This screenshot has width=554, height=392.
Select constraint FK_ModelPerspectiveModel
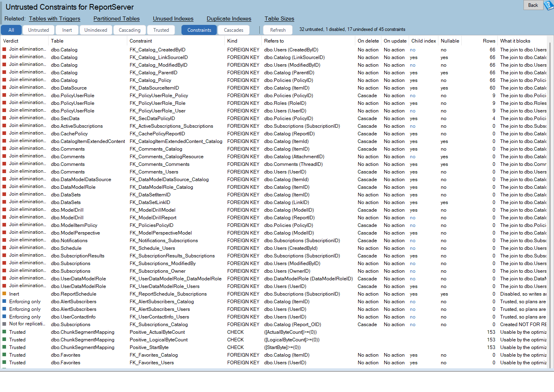161,233
